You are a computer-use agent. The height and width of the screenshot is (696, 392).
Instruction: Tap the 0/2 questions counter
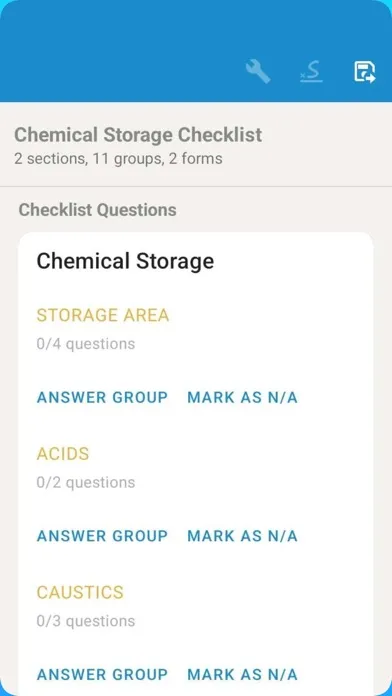click(86, 482)
